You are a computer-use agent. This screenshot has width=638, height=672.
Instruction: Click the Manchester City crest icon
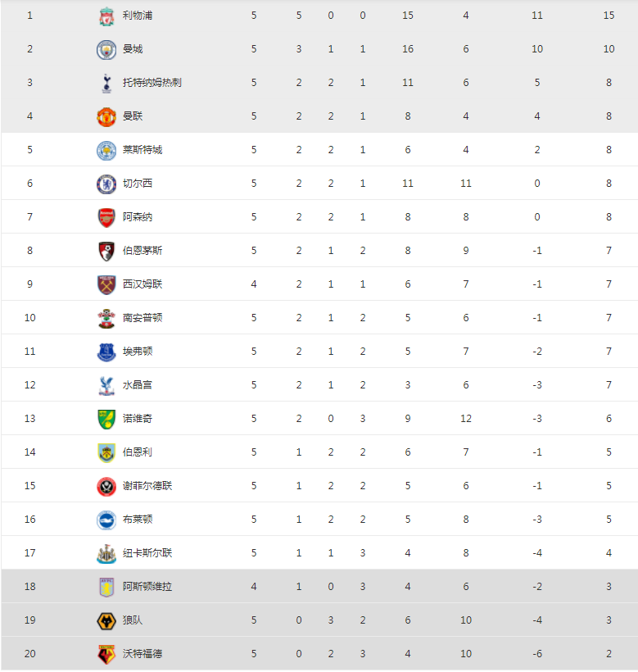(x=106, y=50)
